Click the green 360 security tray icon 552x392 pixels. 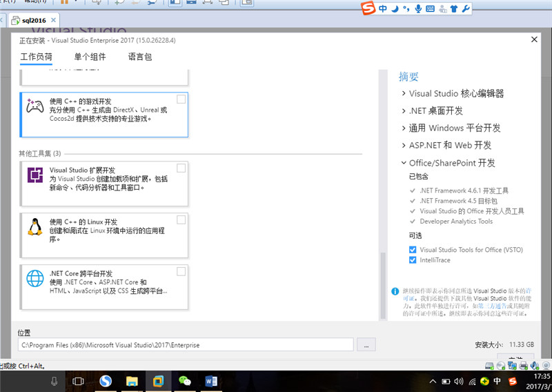click(x=485, y=382)
